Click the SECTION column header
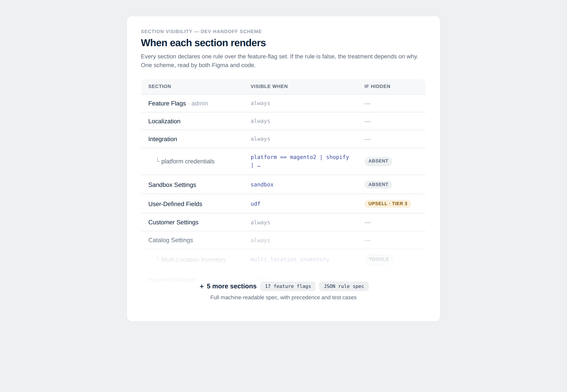Screen dimensions: 567x392 pyautogui.click(x=160, y=86)
